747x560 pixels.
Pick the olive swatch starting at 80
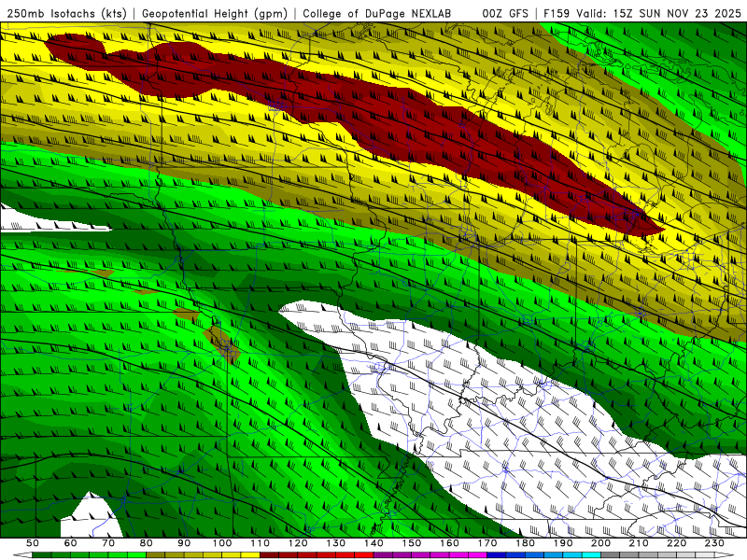pos(155,554)
